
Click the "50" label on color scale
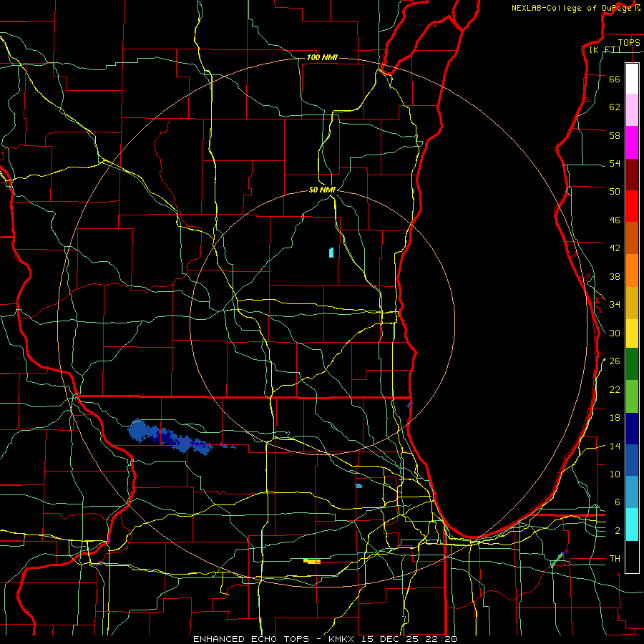(615, 191)
